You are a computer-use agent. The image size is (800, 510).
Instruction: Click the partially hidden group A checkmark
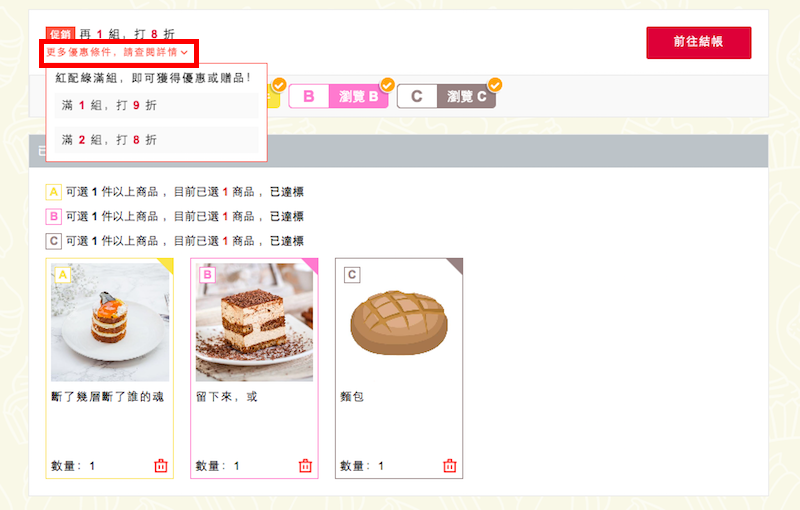279,85
